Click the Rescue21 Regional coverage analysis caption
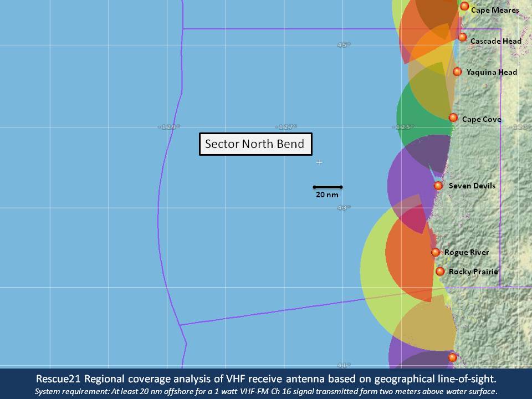This screenshot has width=532, height=399. [x=266, y=378]
